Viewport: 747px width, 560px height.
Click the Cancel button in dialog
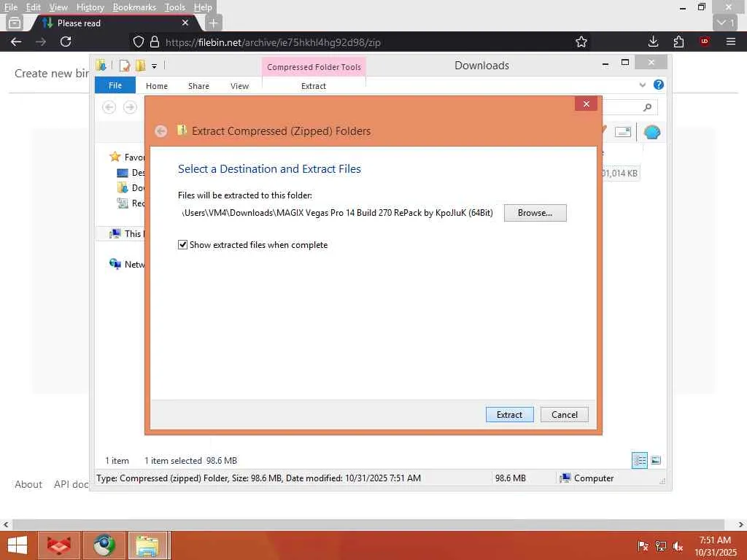pos(564,414)
